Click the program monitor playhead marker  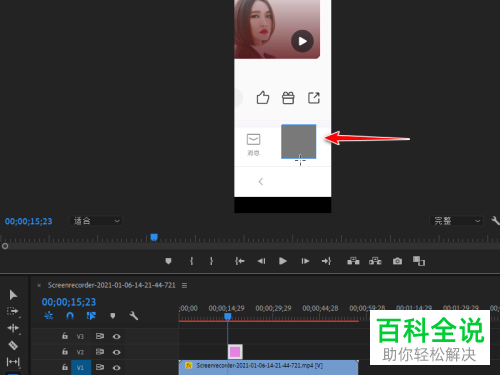coord(154,237)
